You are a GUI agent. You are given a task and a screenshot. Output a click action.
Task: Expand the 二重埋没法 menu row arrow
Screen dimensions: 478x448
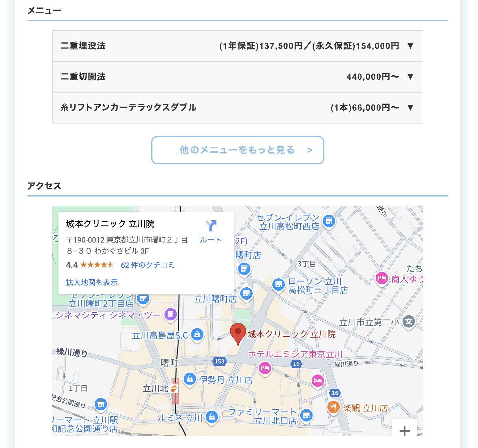click(410, 46)
